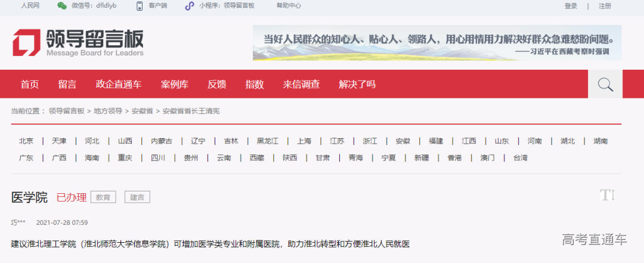Image resolution: width=644 pixels, height=263 pixels.
Task: Click the red Message Board logo
Action: (x=27, y=43)
